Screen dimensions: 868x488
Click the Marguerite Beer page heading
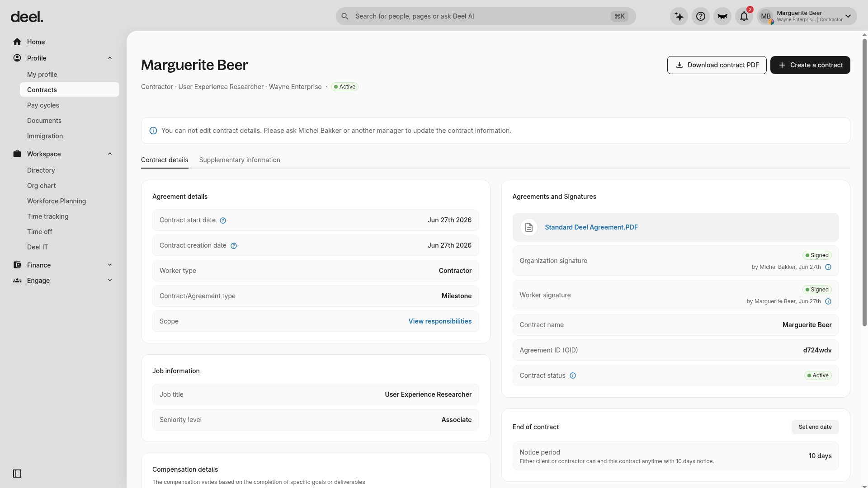[194, 65]
